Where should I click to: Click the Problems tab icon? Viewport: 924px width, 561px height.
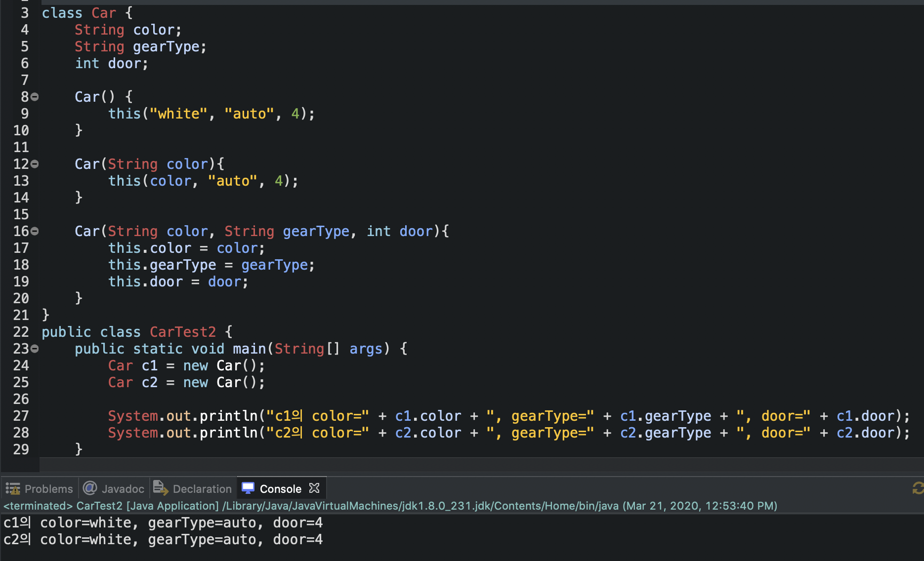coord(13,489)
